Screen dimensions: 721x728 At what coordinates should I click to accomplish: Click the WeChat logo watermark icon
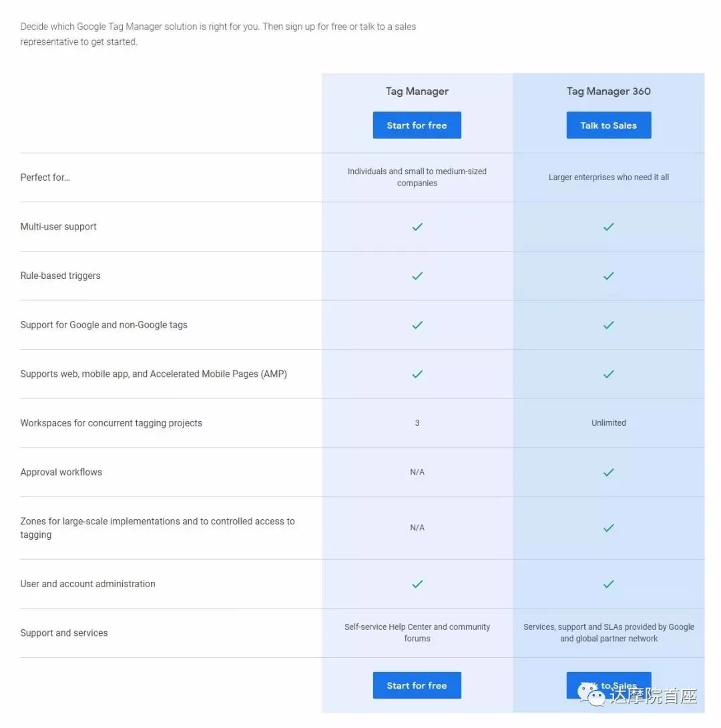[x=591, y=694]
